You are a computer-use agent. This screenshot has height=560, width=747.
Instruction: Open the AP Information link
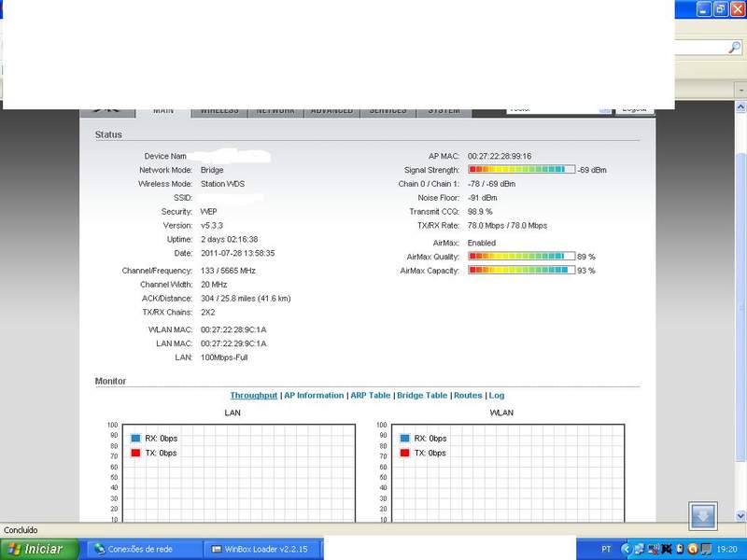(x=314, y=395)
